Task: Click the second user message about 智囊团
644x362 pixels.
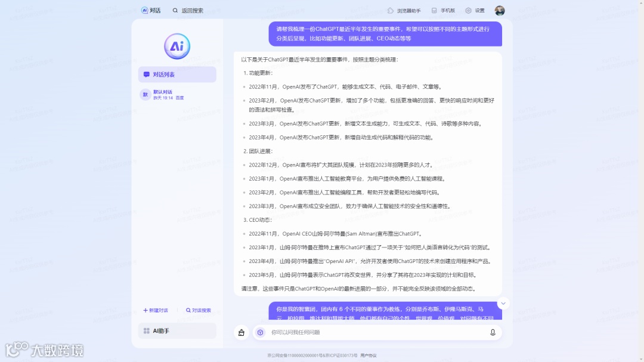Action: pos(385,311)
